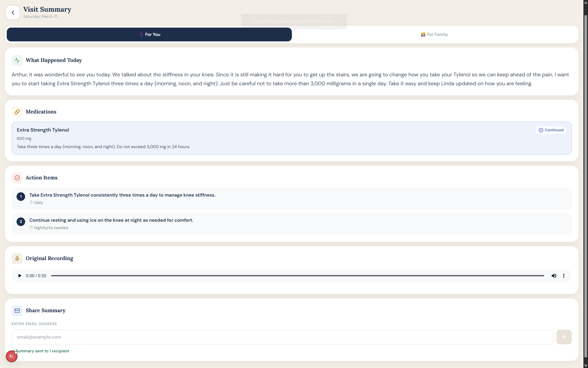Select the For You tab
The image size is (588, 368).
149,34
